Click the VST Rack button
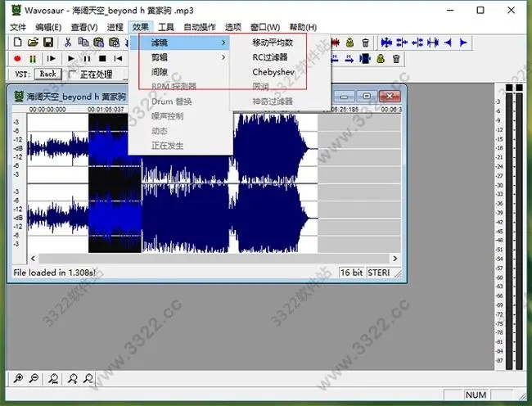This screenshot has height=406, width=532. [x=48, y=74]
